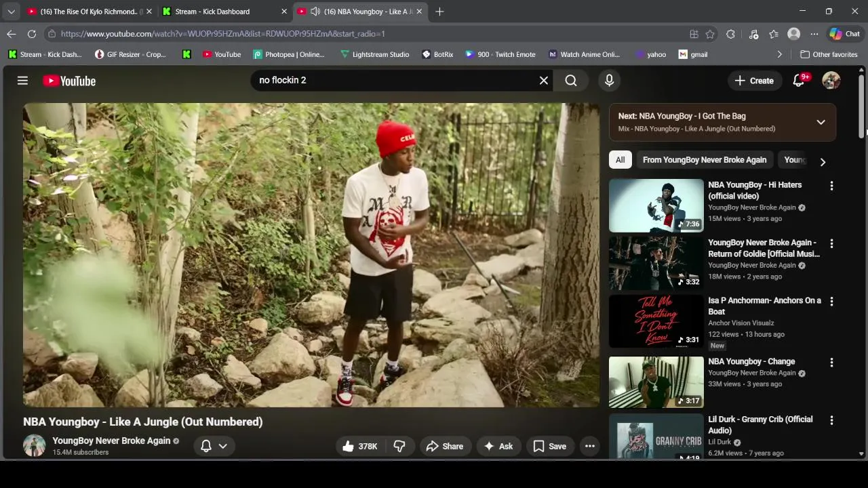
Task: Click the browser address bar URL
Action: [x=222, y=34]
